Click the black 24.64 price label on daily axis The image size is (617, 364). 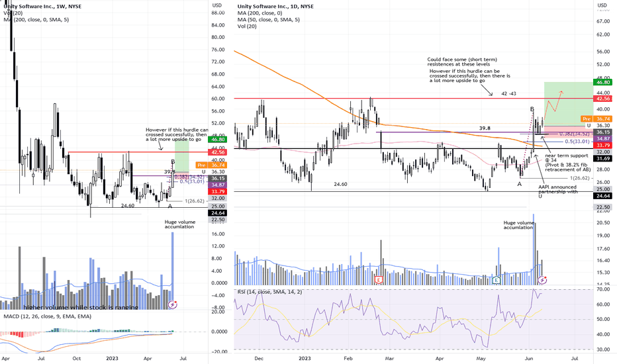click(603, 196)
